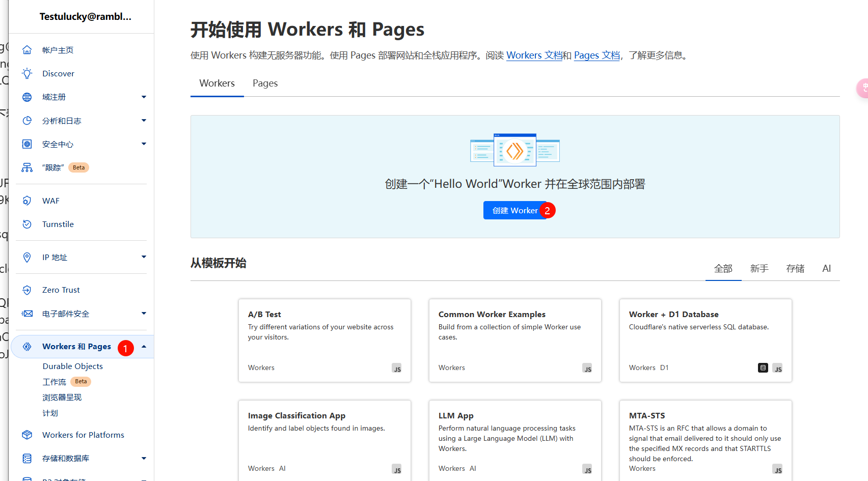Open Zero Trust label in the sidebar
The image size is (868, 481).
(x=61, y=290)
